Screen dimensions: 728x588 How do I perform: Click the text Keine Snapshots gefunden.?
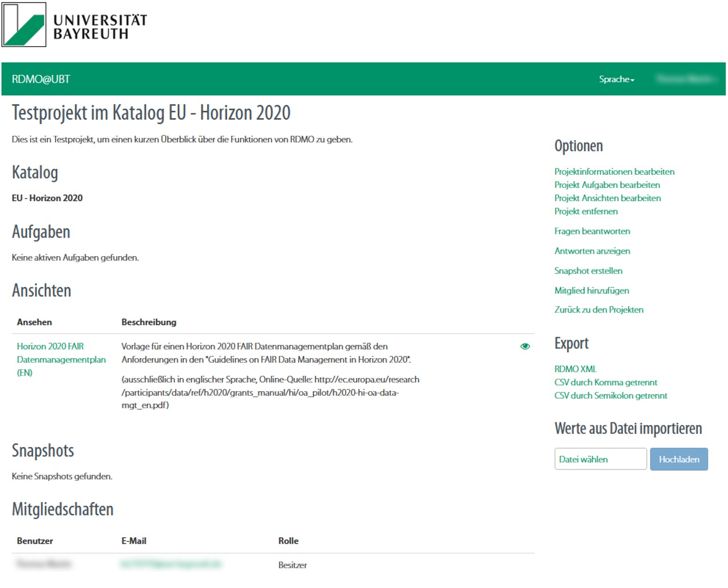click(62, 476)
